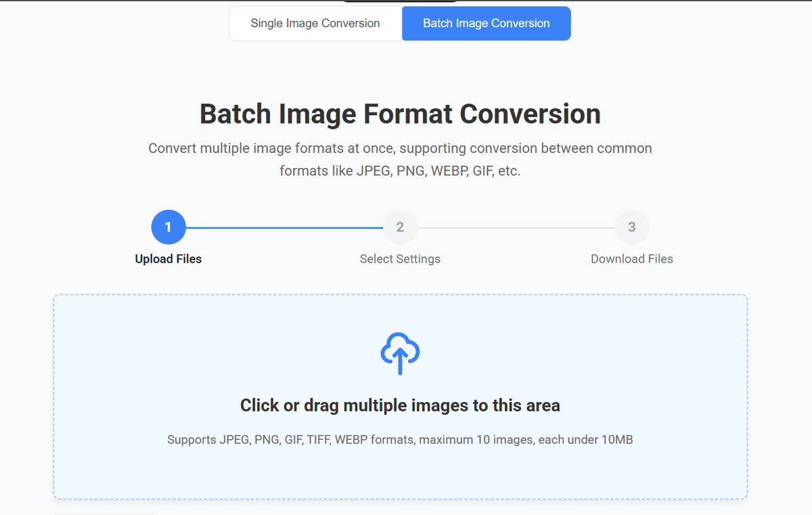Click the grey Download Files step circle
Screen dimensions: 812x515
point(631,227)
